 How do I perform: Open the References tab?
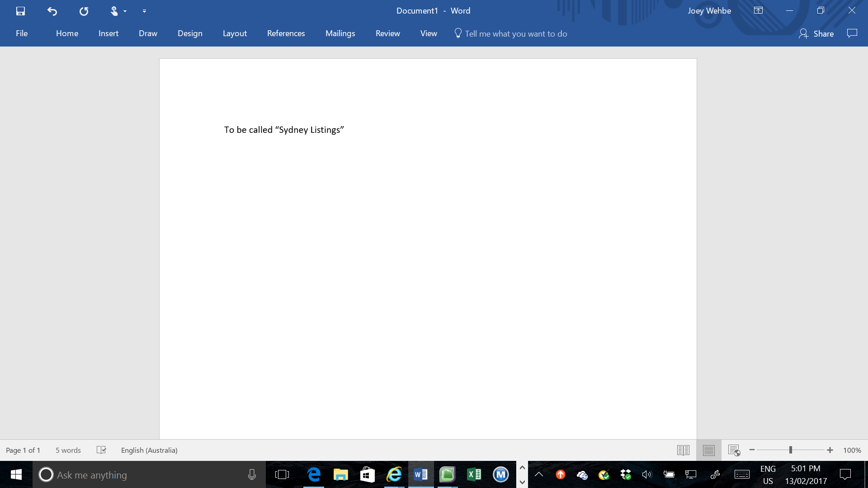point(286,33)
